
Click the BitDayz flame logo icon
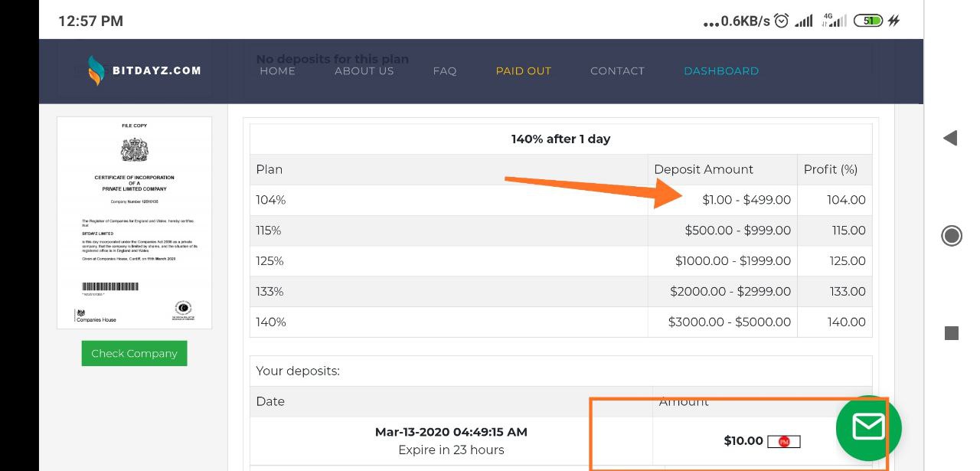click(96, 70)
